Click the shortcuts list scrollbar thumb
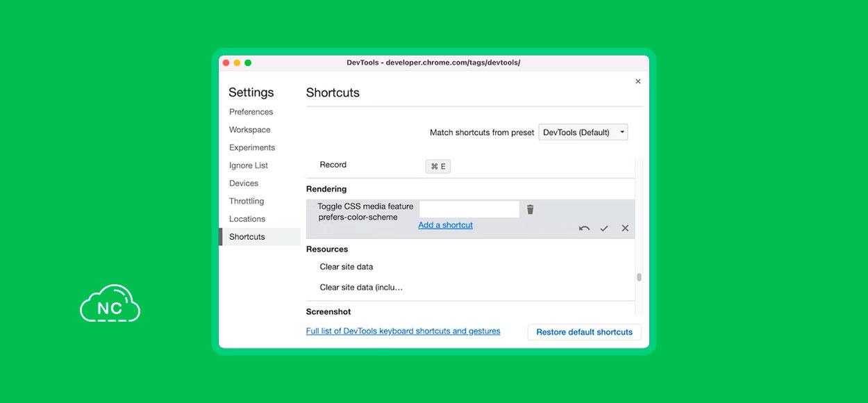The image size is (868, 403). (639, 277)
